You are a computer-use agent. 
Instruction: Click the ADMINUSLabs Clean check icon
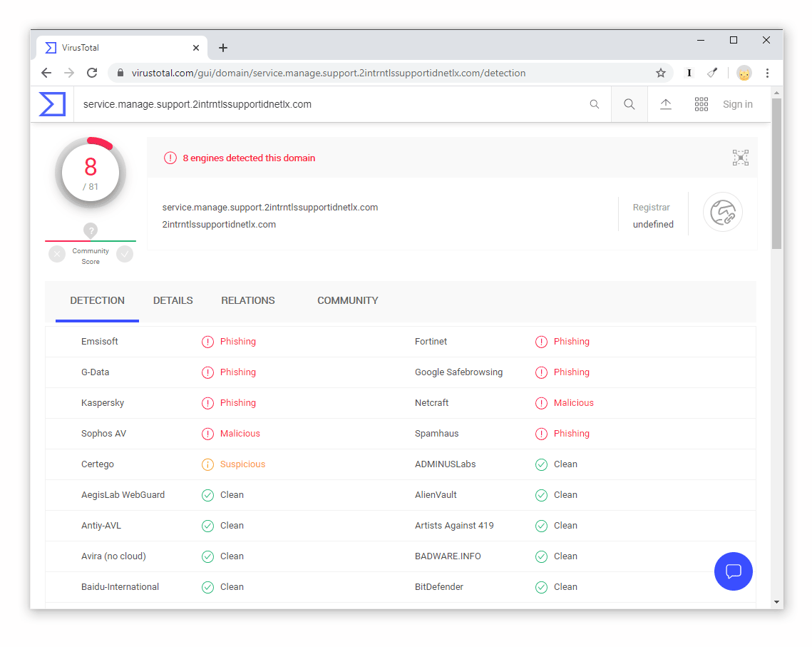point(541,464)
